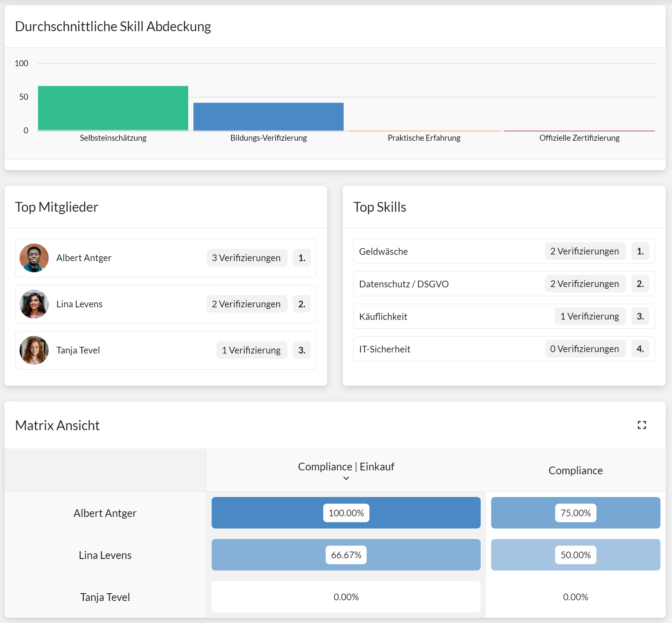672x623 pixels.
Task: Click the Praktische Erfahrung axis label
Action: click(x=424, y=138)
